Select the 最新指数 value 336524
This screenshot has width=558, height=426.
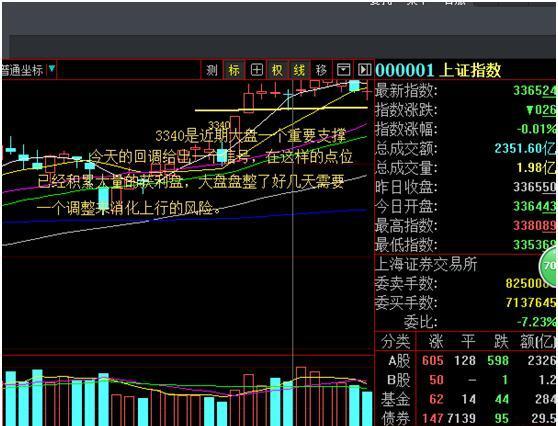(534, 91)
